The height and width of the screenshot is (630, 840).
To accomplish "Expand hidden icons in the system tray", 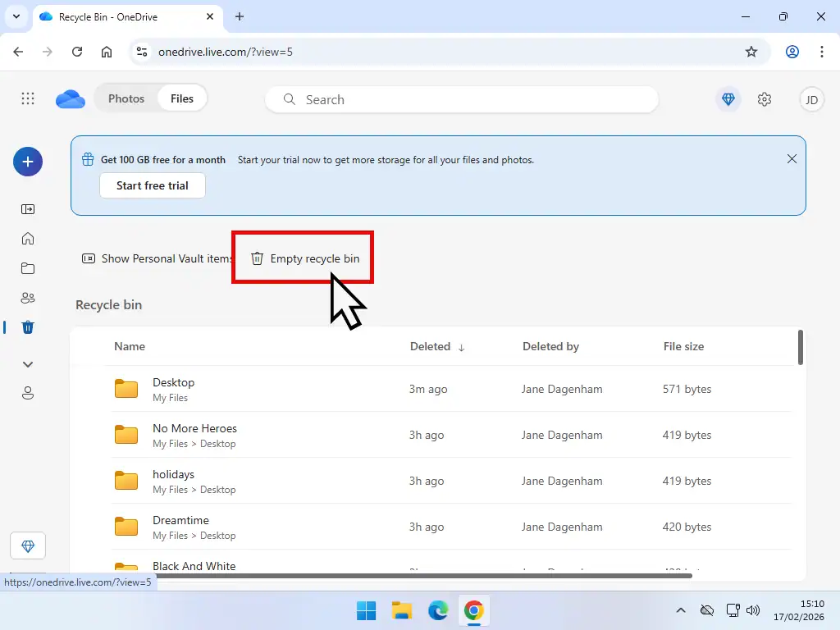I will (680, 610).
